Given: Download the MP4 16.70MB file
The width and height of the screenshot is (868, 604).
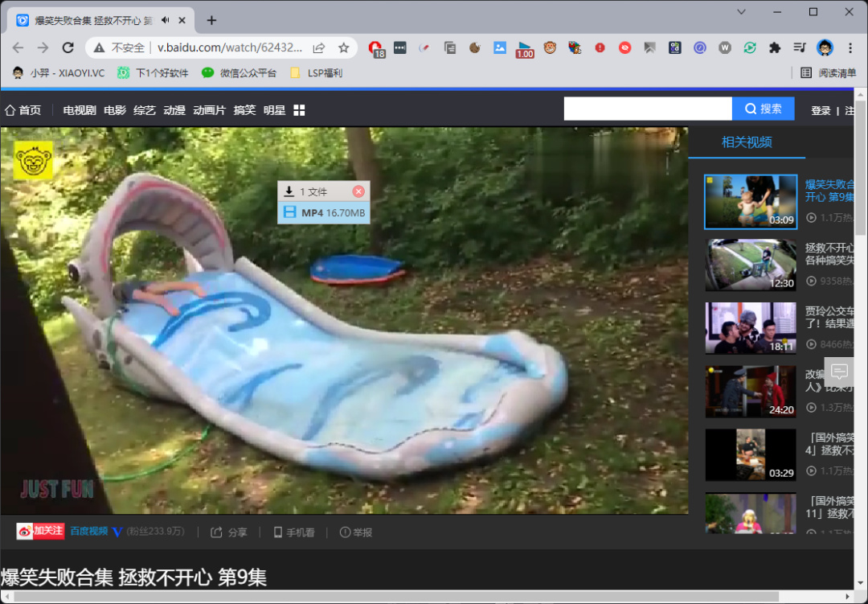Looking at the screenshot, I should click(324, 213).
